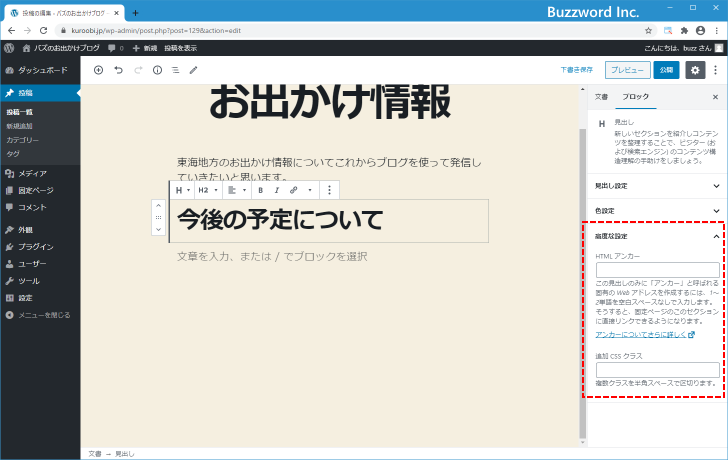Open ユーザー menu

pos(40,264)
